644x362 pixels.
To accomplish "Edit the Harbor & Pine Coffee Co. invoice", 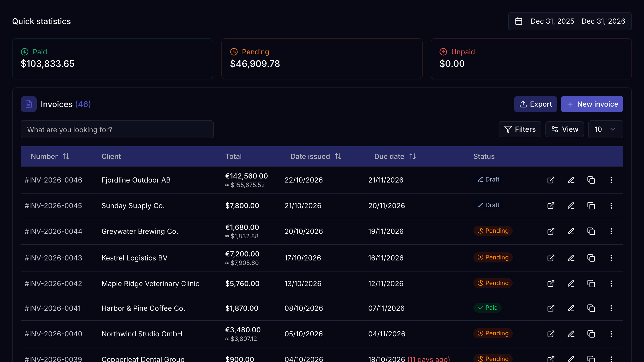I will pos(571,308).
